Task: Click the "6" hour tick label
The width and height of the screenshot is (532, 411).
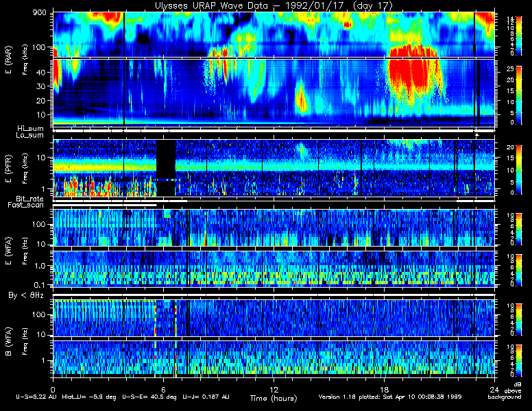Action: tap(164, 389)
